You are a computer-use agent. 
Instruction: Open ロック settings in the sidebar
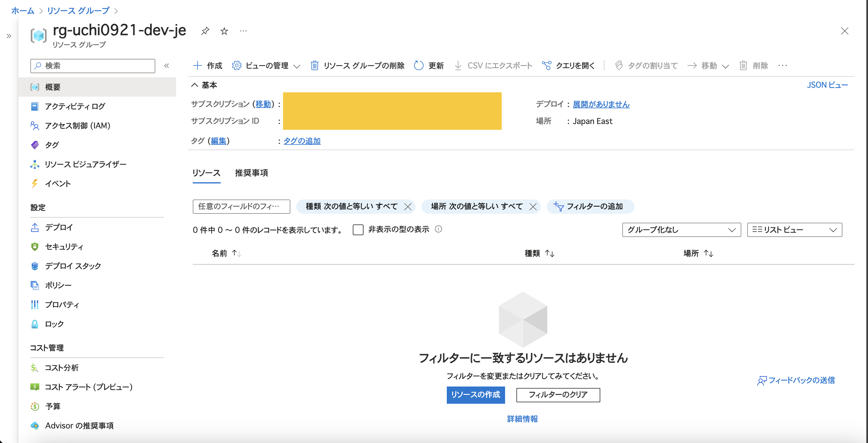click(x=54, y=324)
